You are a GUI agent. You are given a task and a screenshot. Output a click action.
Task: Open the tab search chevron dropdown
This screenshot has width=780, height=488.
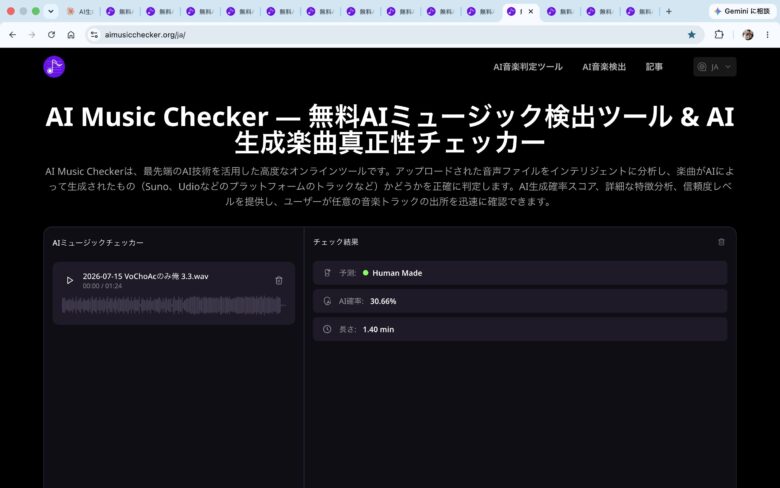pos(51,11)
